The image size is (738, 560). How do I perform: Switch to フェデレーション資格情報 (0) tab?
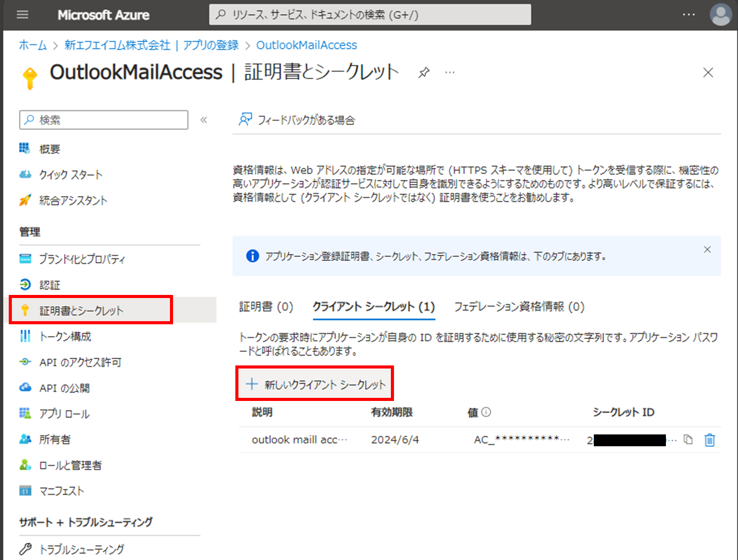pos(519,307)
